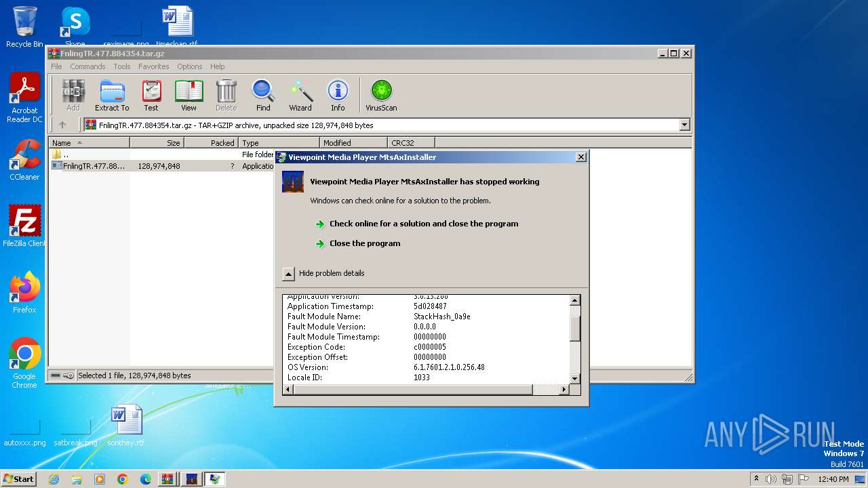The image size is (868, 488).
Task: Open the sonthey.rtf document icon
Action: click(126, 426)
